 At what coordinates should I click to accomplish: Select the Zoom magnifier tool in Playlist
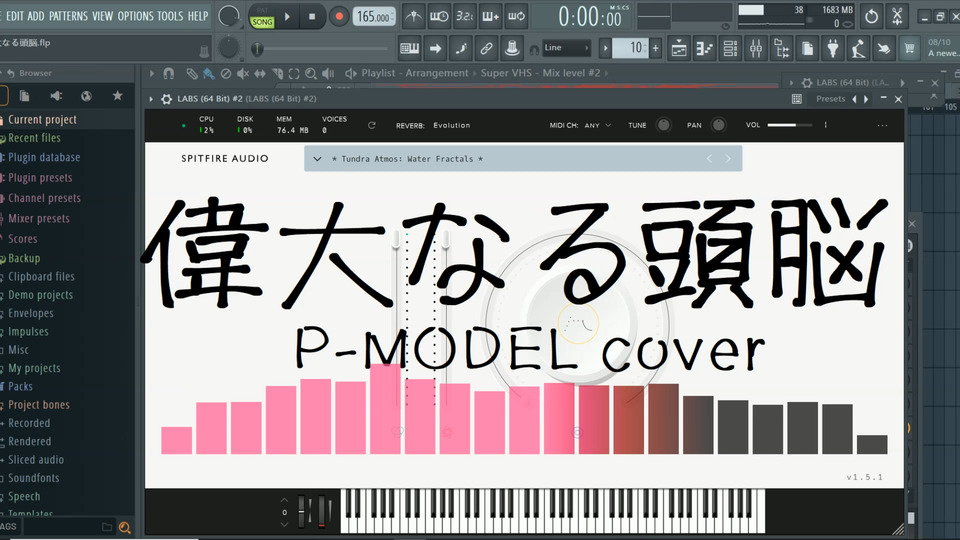311,73
